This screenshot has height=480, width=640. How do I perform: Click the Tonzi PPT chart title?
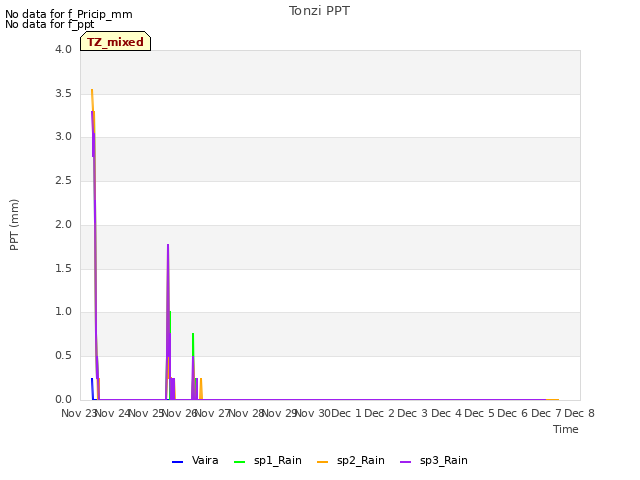[320, 11]
